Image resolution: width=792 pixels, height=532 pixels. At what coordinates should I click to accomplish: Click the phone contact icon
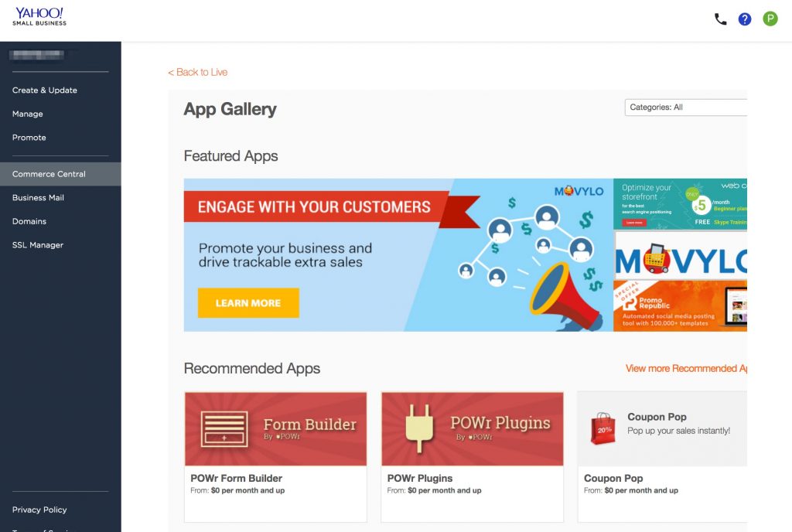click(720, 19)
